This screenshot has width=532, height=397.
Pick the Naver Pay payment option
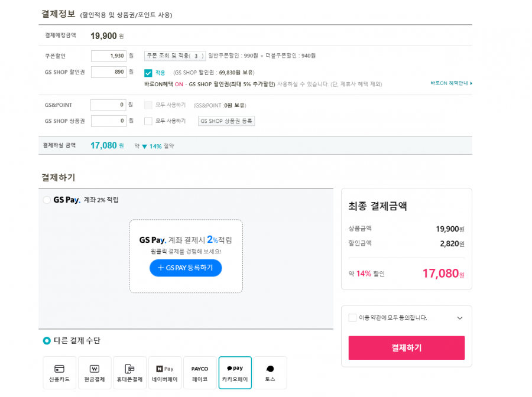(x=165, y=373)
